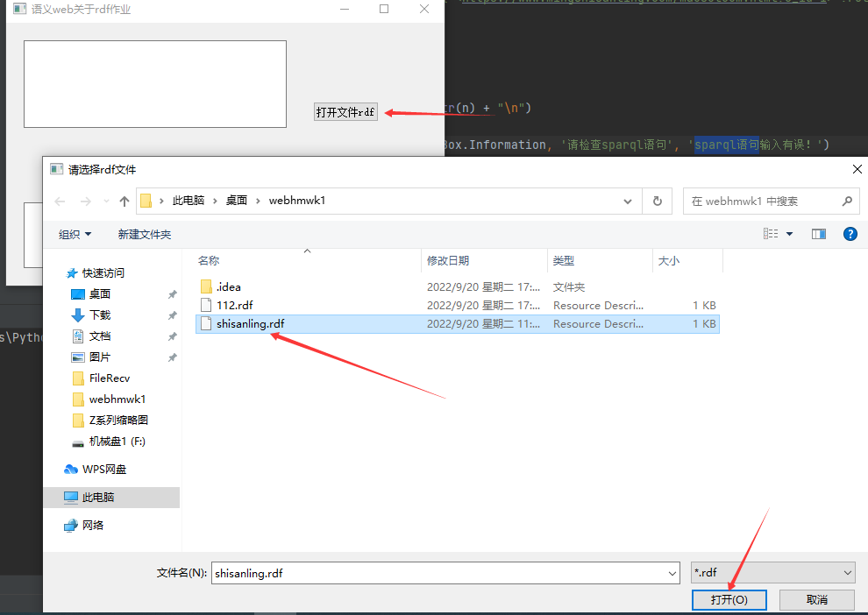
Task: Go up to parent folder
Action: [125, 201]
